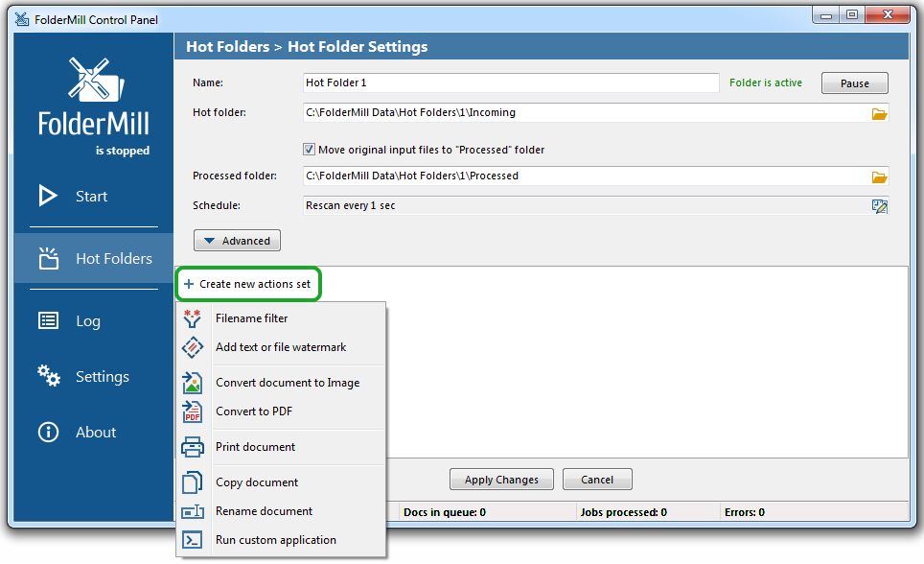924x564 pixels.
Task: Click the Schedule field Rescan every 1 sec
Action: click(x=596, y=205)
